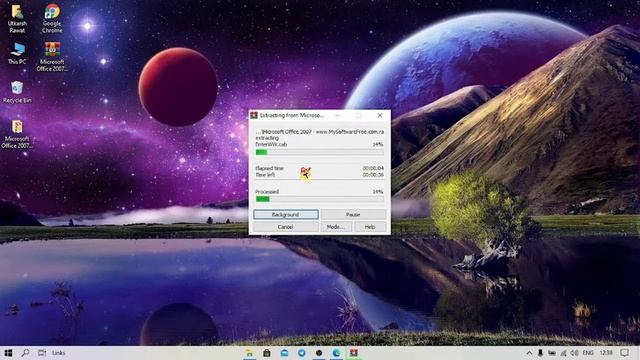Viewport: 640px width, 360px height.
Task: Select the Utkarsh Rawat desktop folder
Action: (x=17, y=19)
